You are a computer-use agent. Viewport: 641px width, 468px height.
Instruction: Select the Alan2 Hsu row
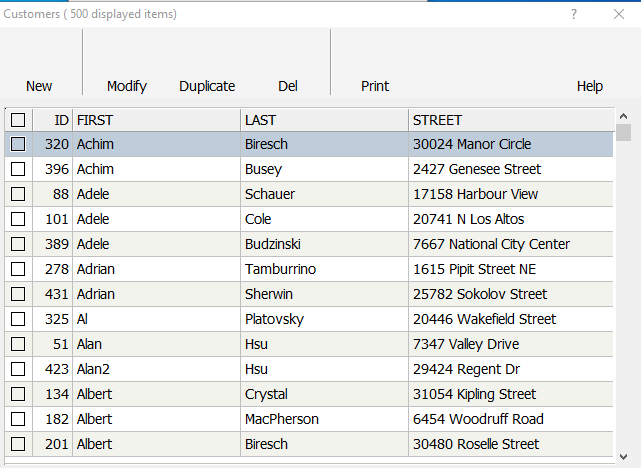click(309, 369)
